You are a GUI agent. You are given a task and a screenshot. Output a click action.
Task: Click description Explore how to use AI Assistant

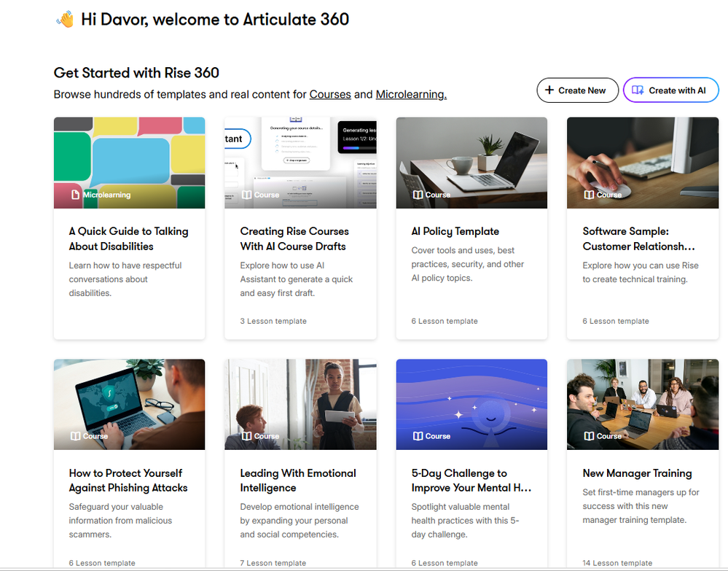296,279
